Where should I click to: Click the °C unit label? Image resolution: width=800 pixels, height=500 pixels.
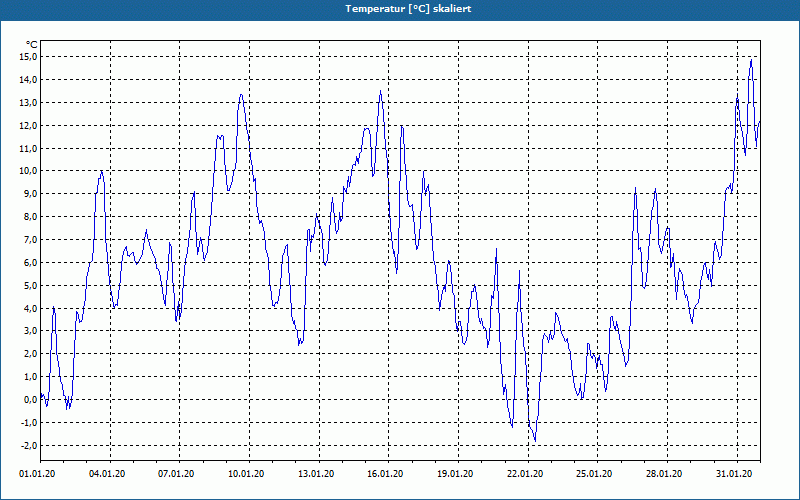(31, 45)
